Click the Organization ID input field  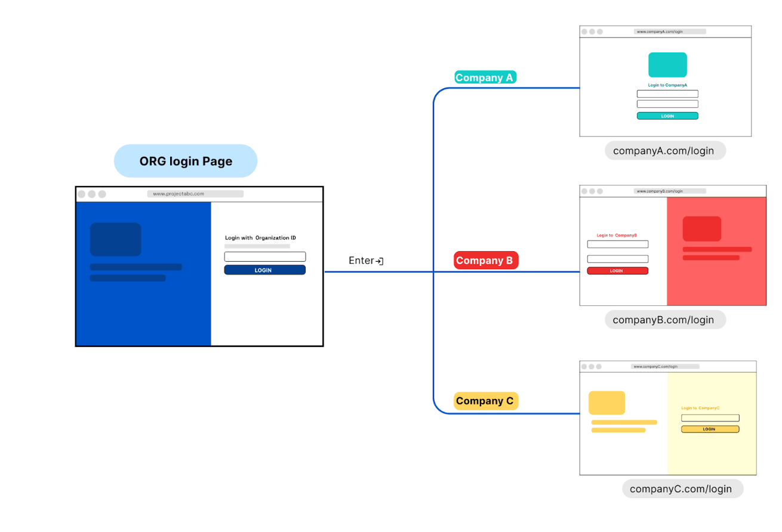tap(264, 256)
